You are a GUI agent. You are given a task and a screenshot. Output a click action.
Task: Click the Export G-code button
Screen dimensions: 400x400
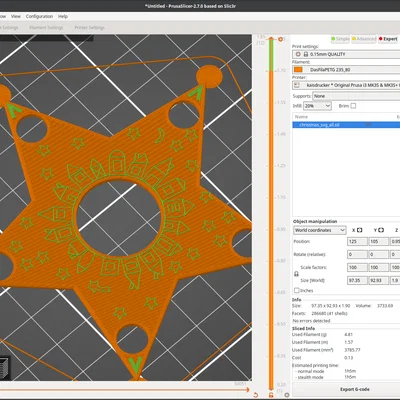pos(354,389)
